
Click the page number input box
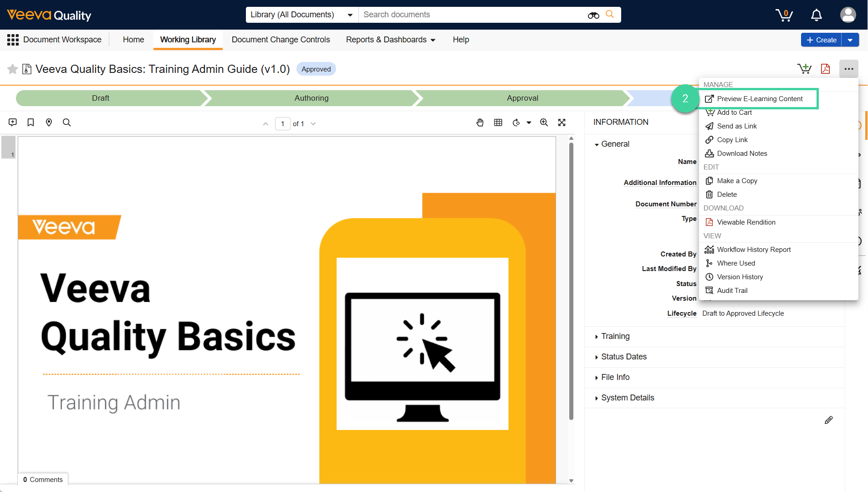(282, 124)
